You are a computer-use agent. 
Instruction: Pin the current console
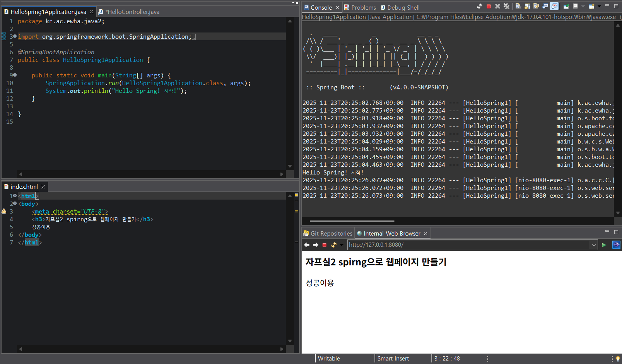click(x=566, y=6)
